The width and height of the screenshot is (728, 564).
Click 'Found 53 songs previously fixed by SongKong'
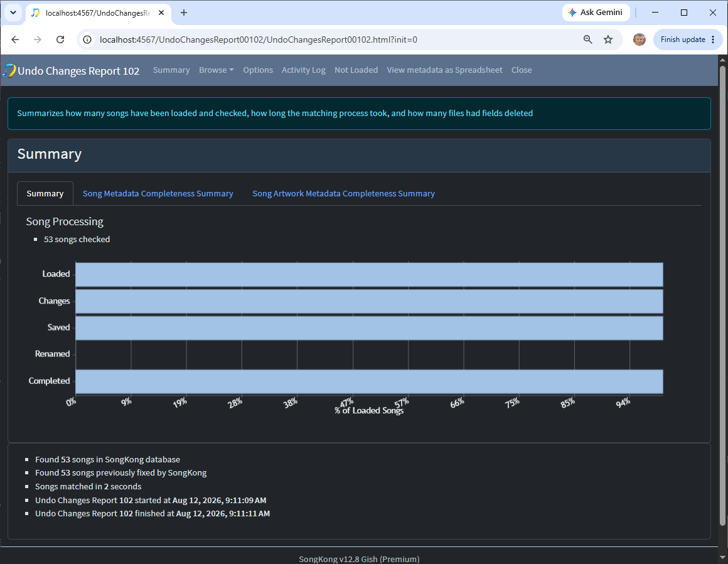click(x=120, y=472)
